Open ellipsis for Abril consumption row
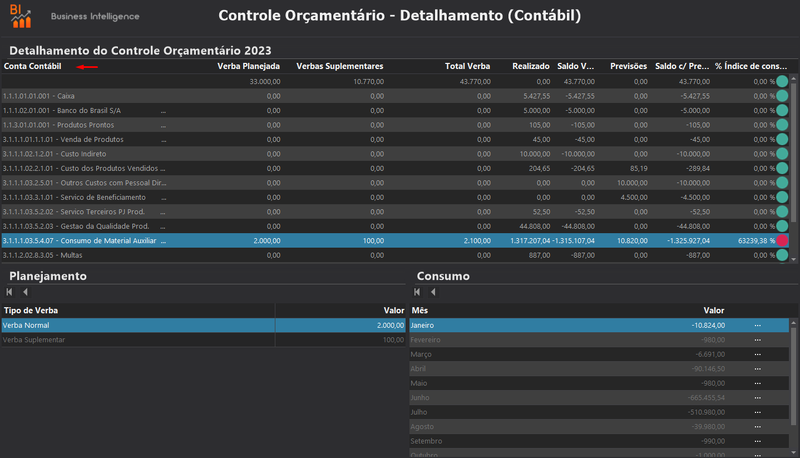800x458 pixels. (758, 369)
